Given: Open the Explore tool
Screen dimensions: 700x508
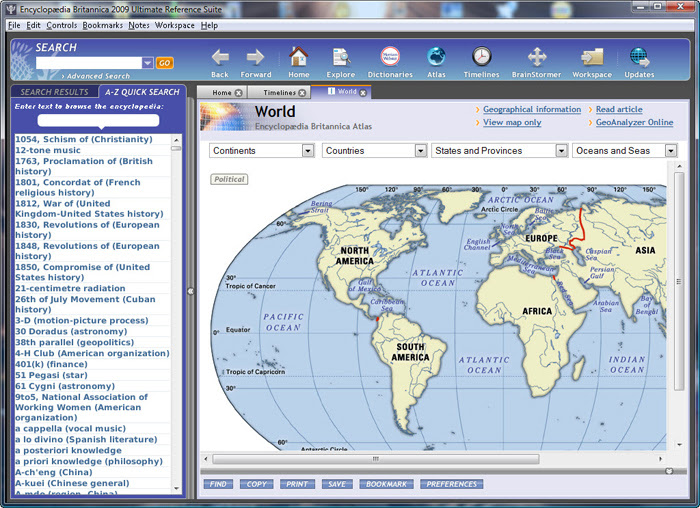Looking at the screenshot, I should 341,57.
